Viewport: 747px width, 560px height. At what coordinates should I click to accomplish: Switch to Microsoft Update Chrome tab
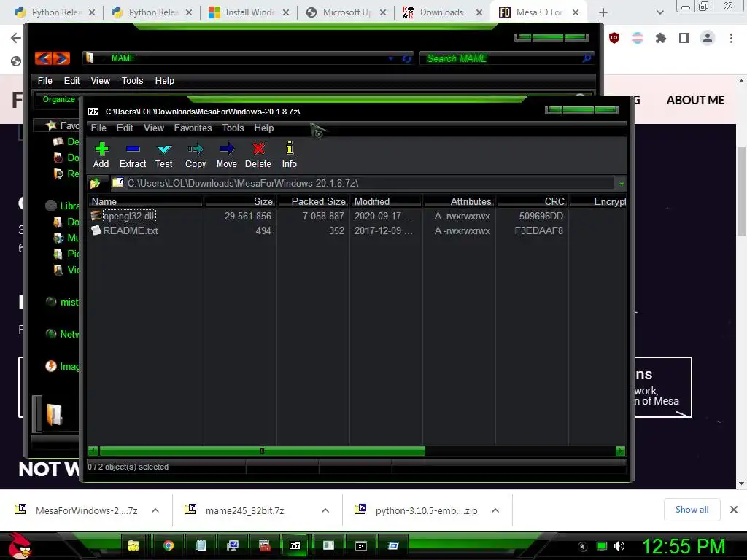click(x=345, y=12)
